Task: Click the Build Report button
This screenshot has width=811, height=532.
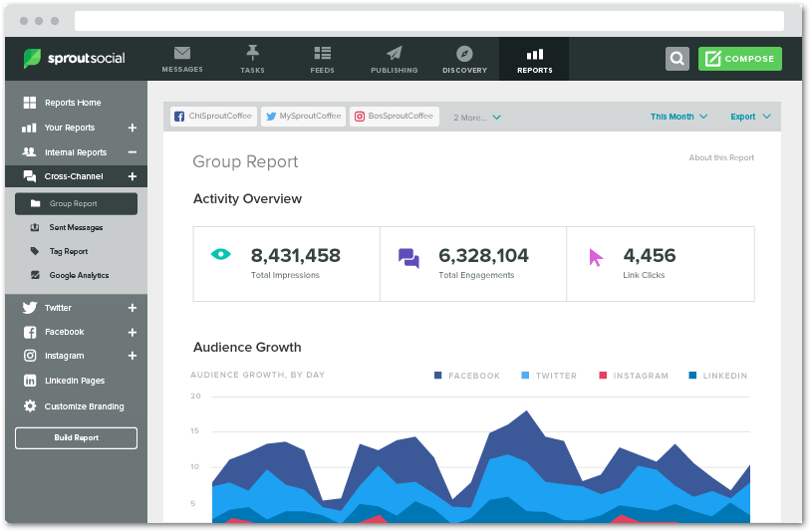Action: point(76,438)
